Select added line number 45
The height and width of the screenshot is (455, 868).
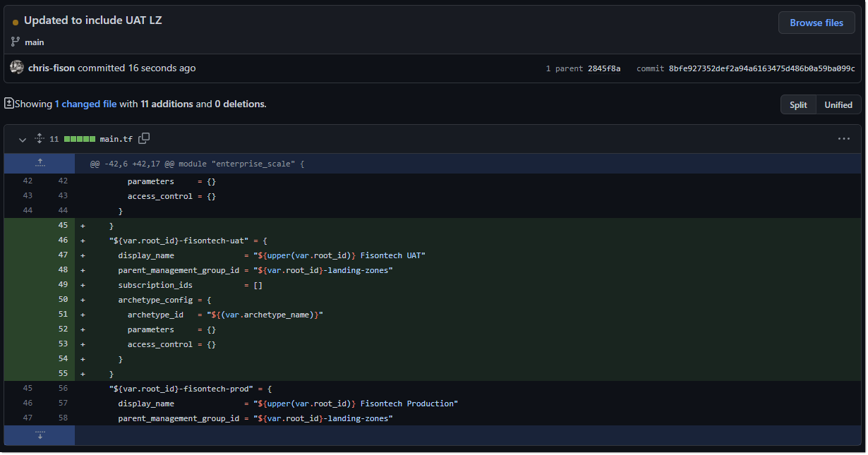pos(64,226)
